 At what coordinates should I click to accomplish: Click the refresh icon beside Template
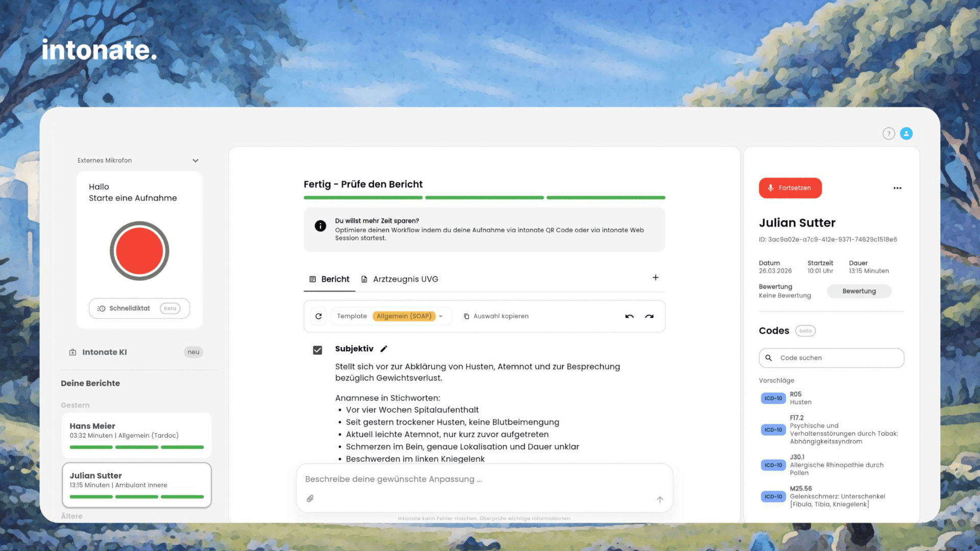318,316
